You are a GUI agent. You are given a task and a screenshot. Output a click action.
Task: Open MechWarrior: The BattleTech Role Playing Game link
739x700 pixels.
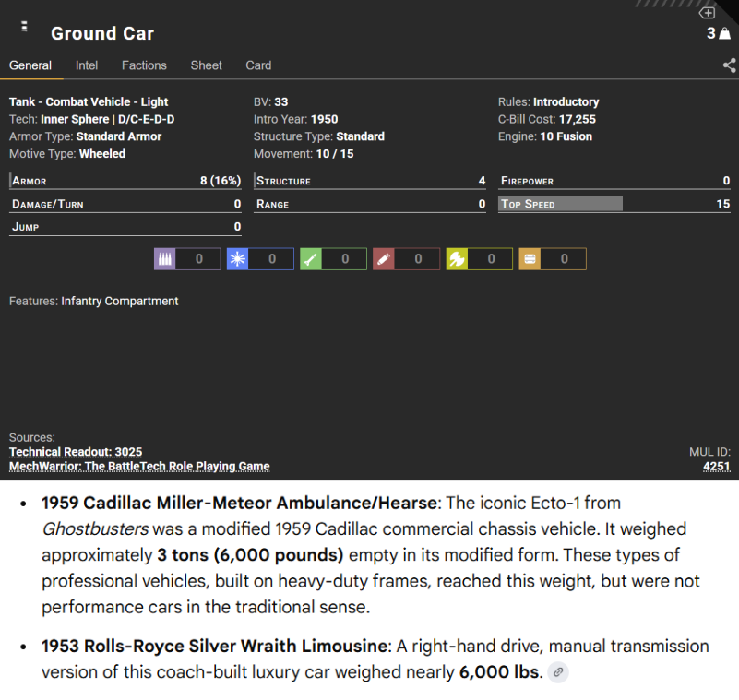click(139, 467)
